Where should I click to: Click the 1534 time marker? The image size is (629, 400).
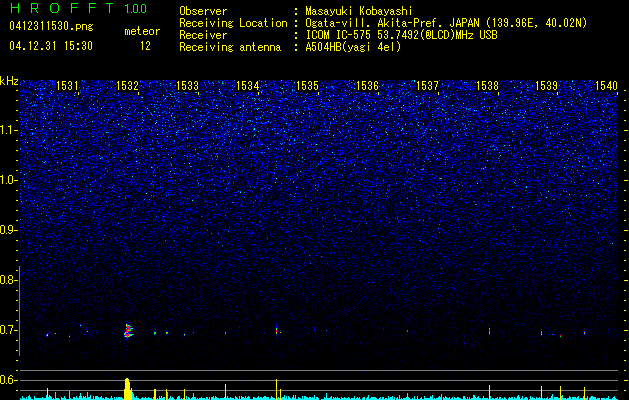tap(248, 85)
